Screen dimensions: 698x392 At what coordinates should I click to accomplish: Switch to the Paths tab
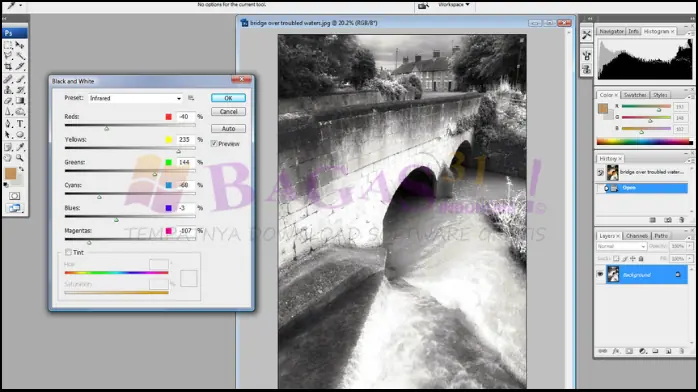[x=661, y=236]
